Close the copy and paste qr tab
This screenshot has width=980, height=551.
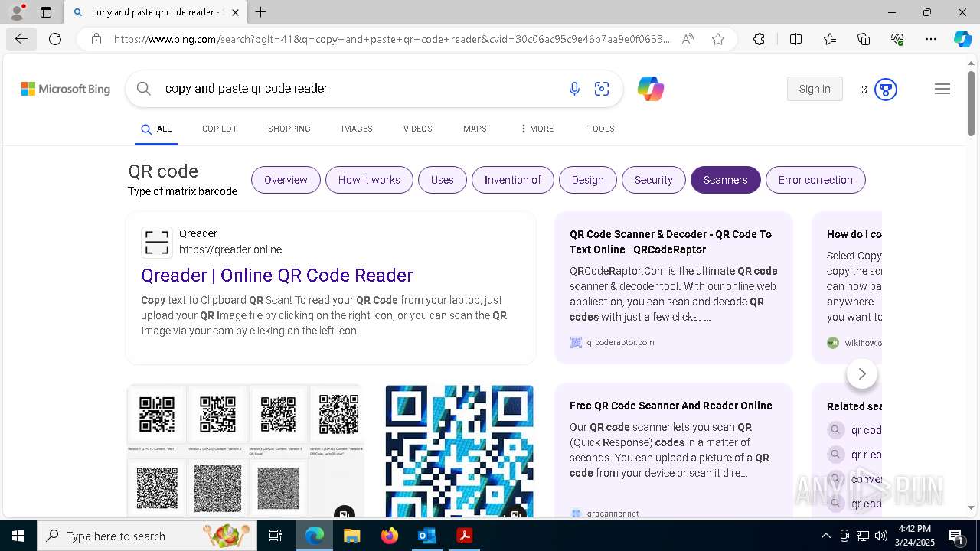(235, 12)
